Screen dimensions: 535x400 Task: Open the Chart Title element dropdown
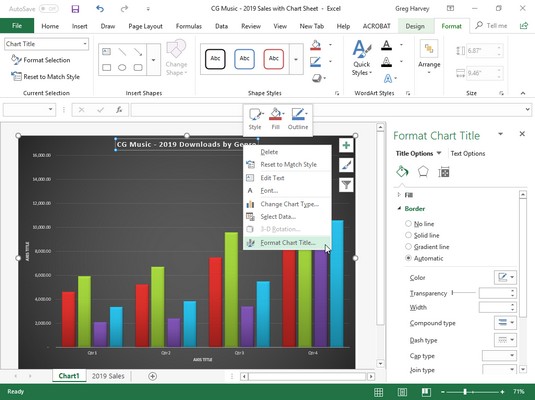click(x=85, y=44)
